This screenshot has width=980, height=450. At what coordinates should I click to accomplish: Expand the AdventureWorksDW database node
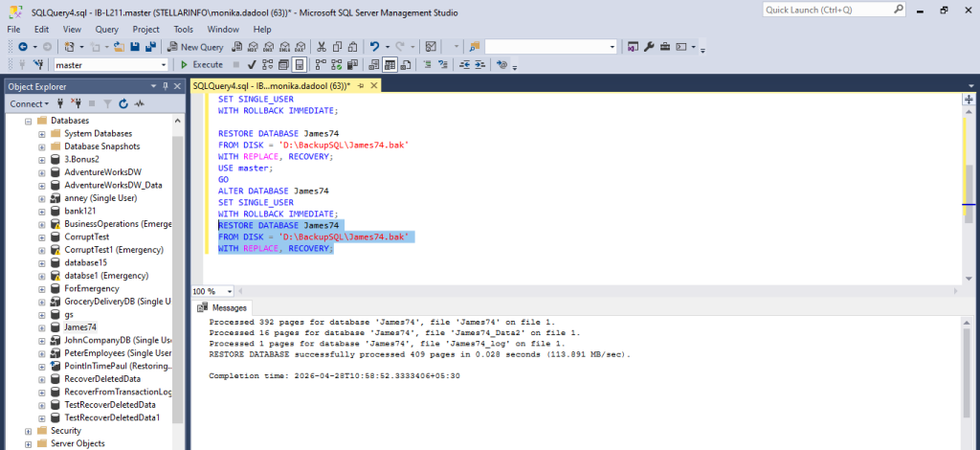click(42, 172)
